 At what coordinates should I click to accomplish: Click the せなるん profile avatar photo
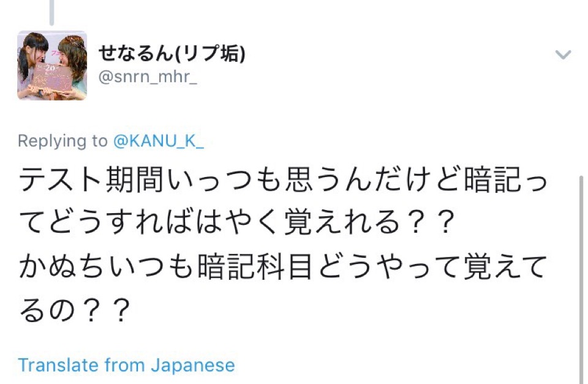point(51,65)
